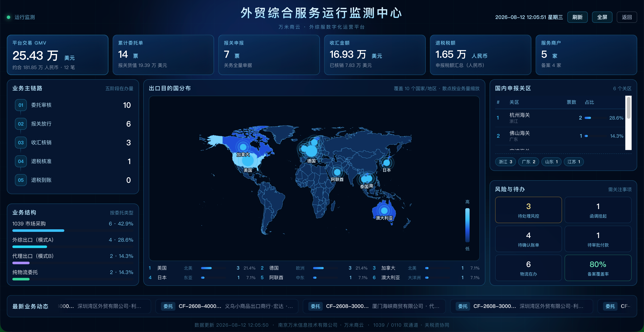Screen dimensions: 644x332
Task: Click the 德国 bubble marker on the map
Action: tap(311, 151)
